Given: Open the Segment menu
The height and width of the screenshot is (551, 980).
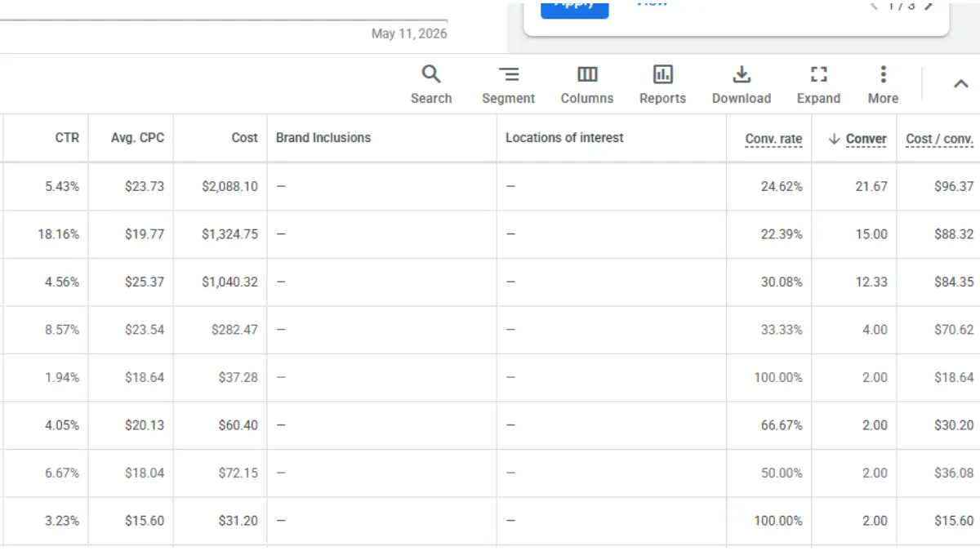Looking at the screenshot, I should click(508, 85).
